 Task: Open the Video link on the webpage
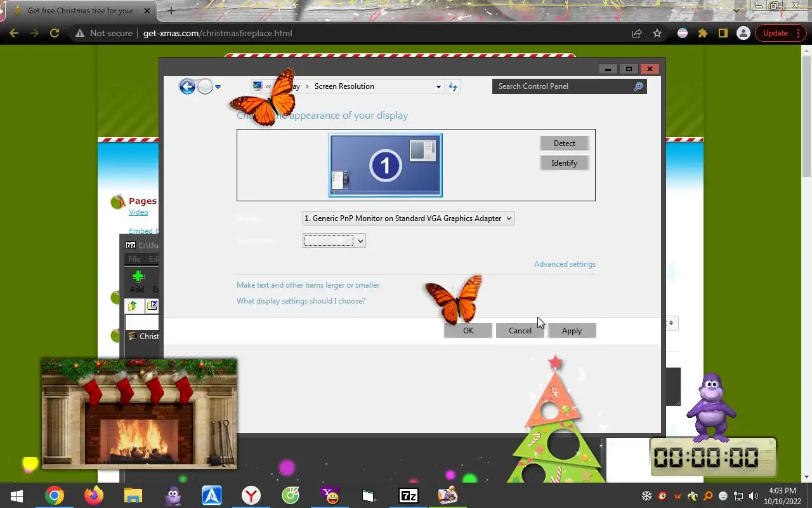(x=138, y=212)
